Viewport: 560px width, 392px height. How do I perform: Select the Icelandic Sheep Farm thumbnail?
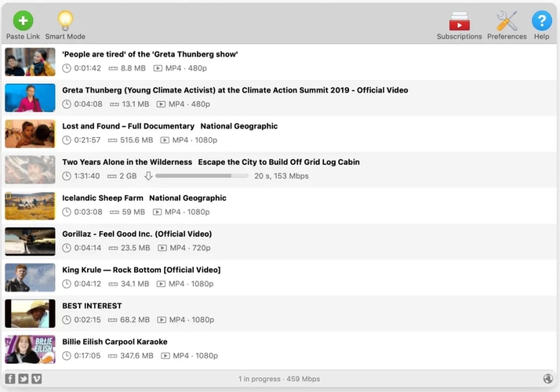tap(30, 205)
